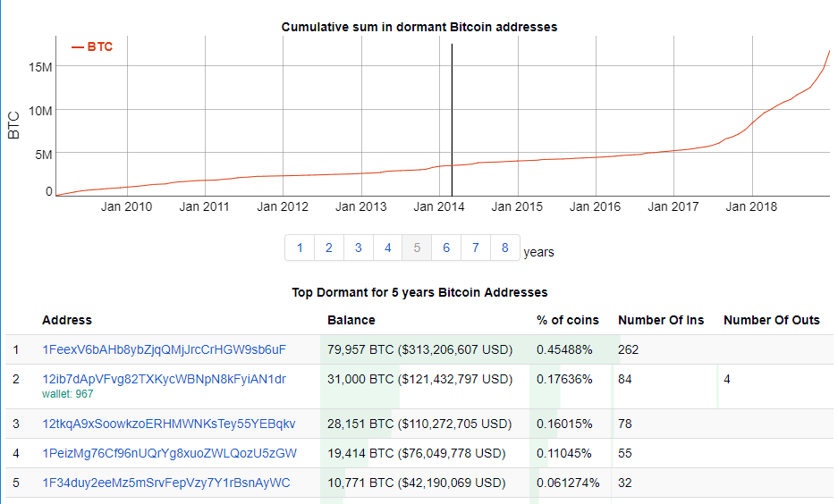
Task: Click the Top Dormant for 5 years heading
Action: click(419, 292)
